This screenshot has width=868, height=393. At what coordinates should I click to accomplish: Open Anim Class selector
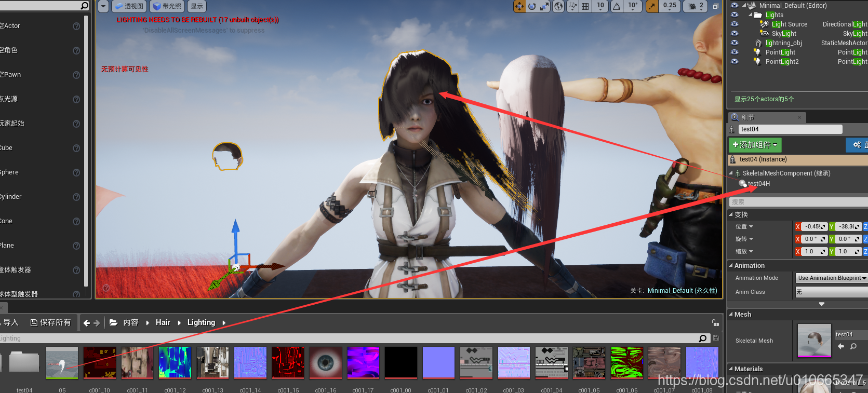tap(831, 292)
